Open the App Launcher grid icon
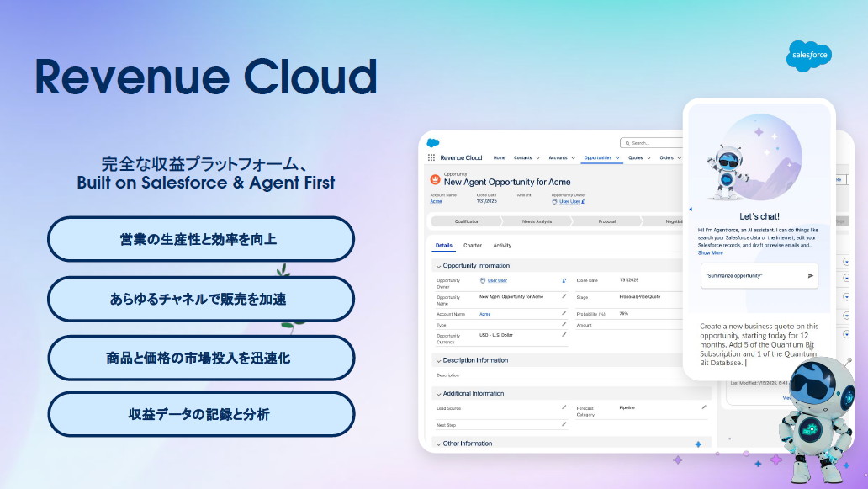The height and width of the screenshot is (489, 868). point(431,158)
